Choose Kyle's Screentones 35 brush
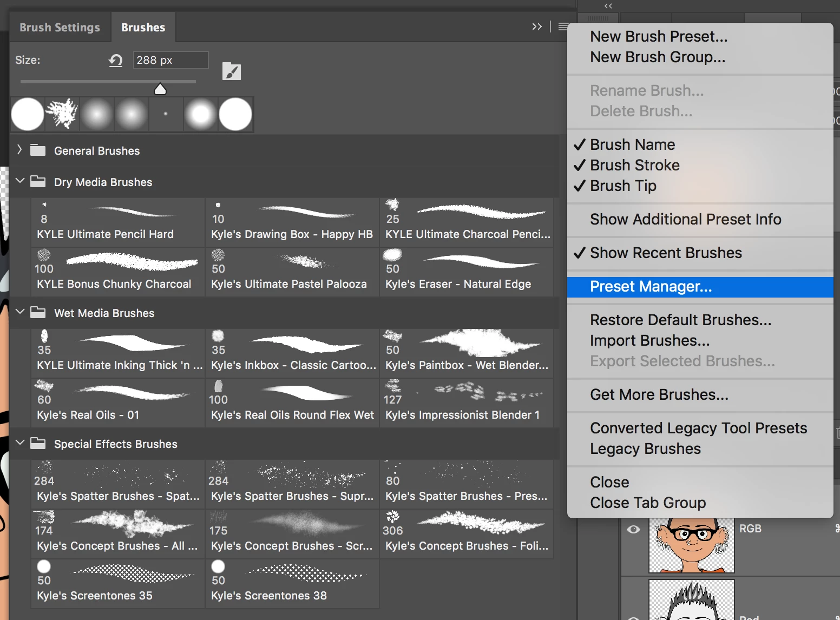Image resolution: width=840 pixels, height=620 pixels. (x=118, y=583)
